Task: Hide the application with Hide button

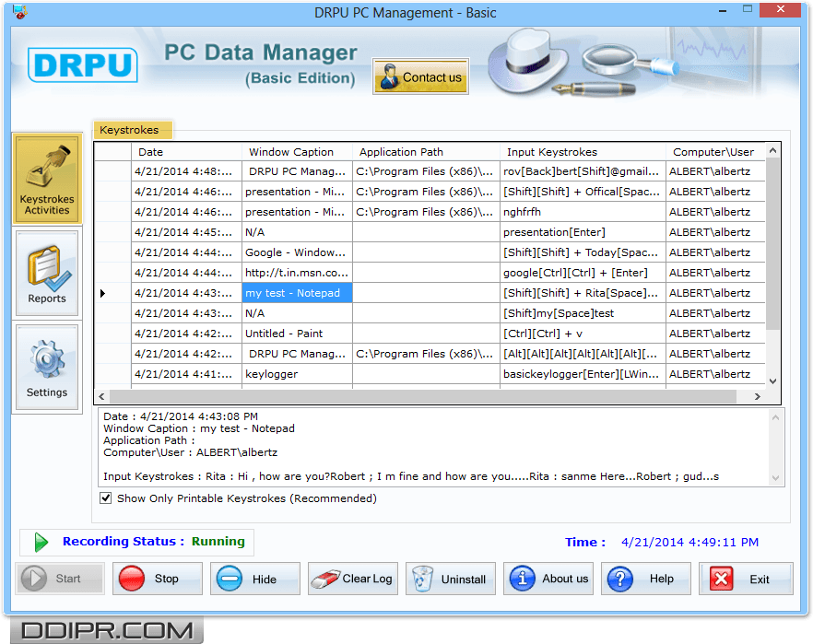Action: click(255, 579)
